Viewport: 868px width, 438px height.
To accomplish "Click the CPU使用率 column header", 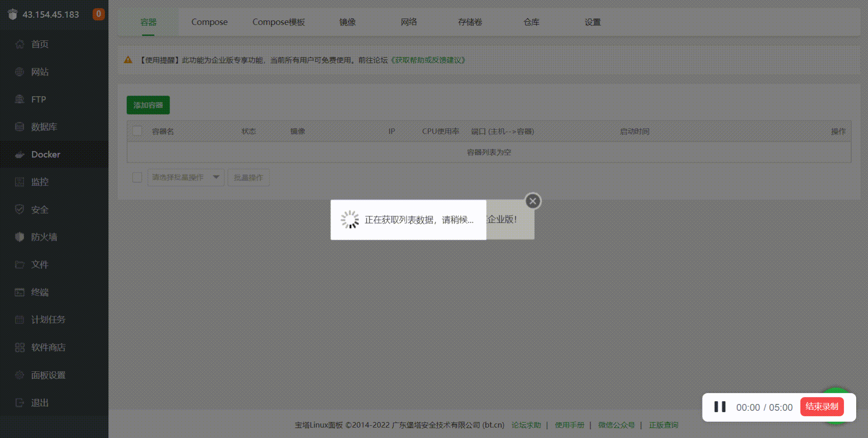I will (440, 131).
